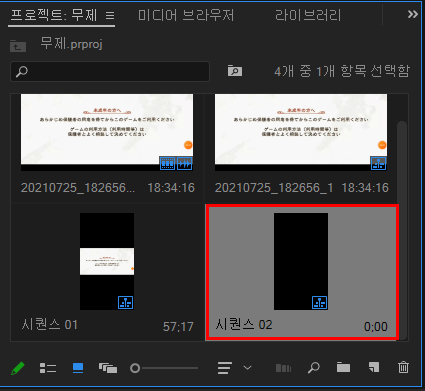
Task: Switch to list view
Action: 48,368
